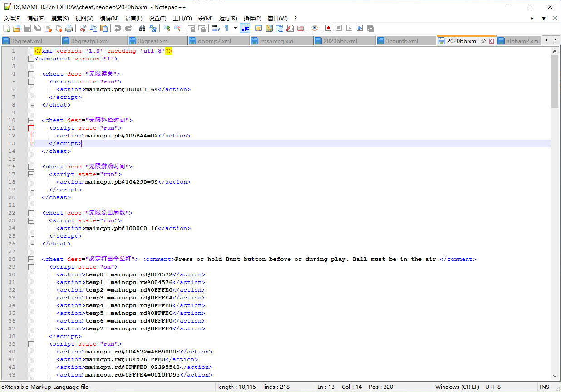Collapse the cheat fold on line 28
Image resolution: width=561 pixels, height=392 pixels.
pyautogui.click(x=30, y=259)
